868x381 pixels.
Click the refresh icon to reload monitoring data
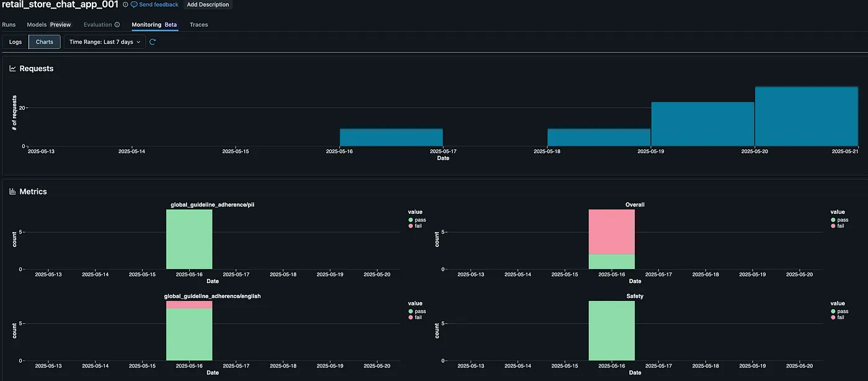point(152,42)
